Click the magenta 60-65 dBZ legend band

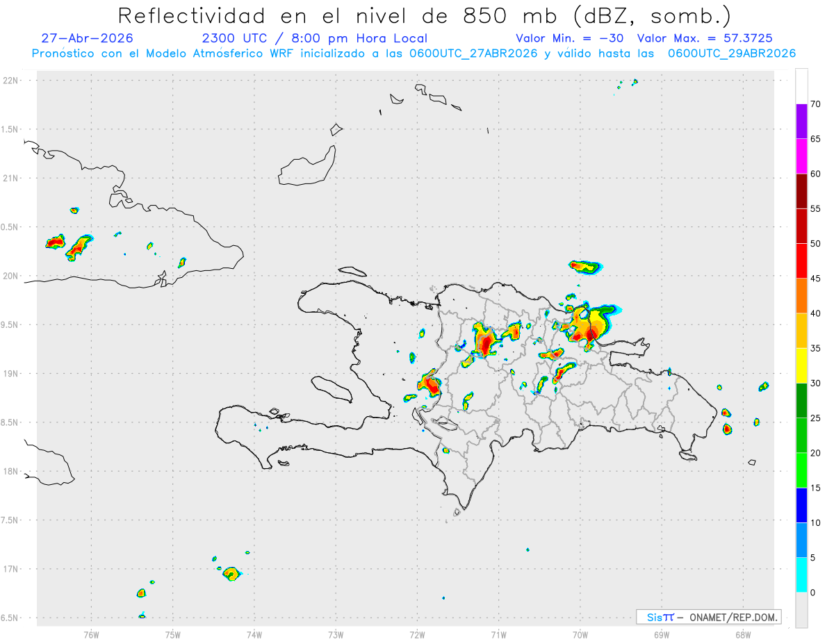(801, 156)
